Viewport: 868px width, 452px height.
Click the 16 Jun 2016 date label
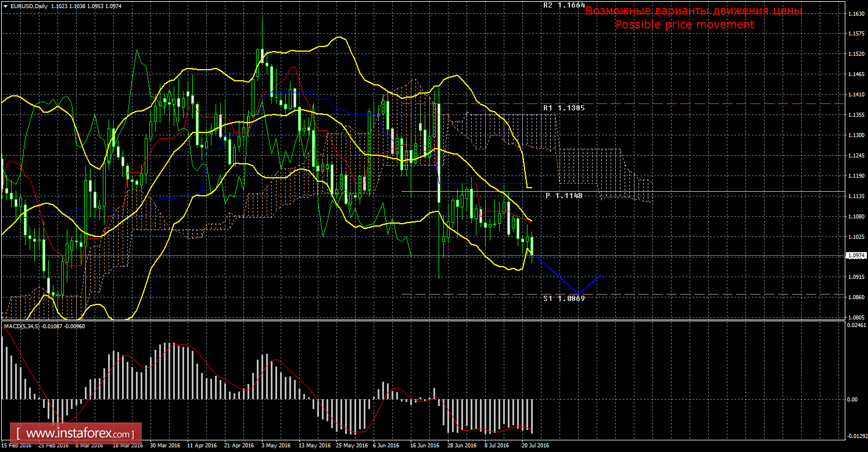pos(425,446)
